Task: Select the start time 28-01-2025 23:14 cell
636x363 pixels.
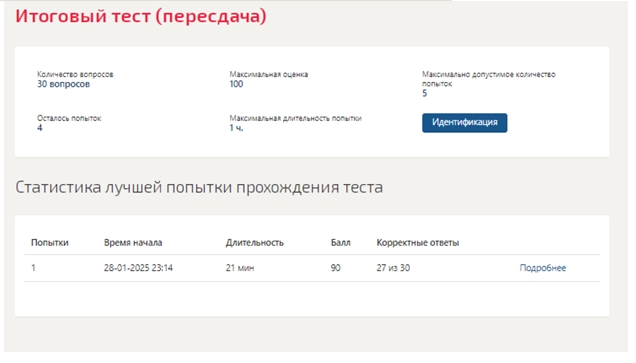Action: [x=138, y=268]
